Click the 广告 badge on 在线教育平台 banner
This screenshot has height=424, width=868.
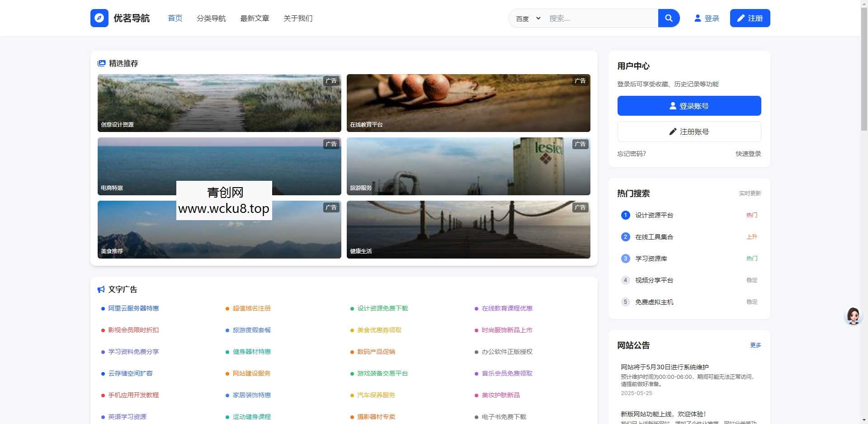tap(580, 81)
